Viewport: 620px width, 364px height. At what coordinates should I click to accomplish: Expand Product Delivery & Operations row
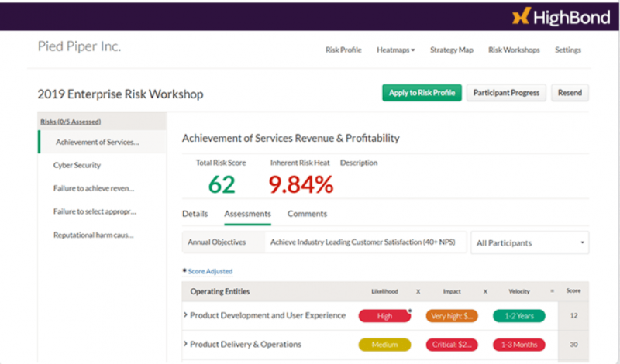point(185,344)
